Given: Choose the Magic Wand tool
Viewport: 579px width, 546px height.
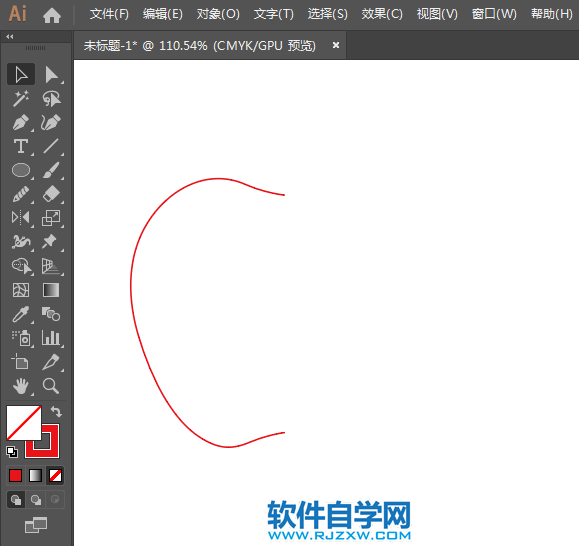Looking at the screenshot, I should point(21,99).
